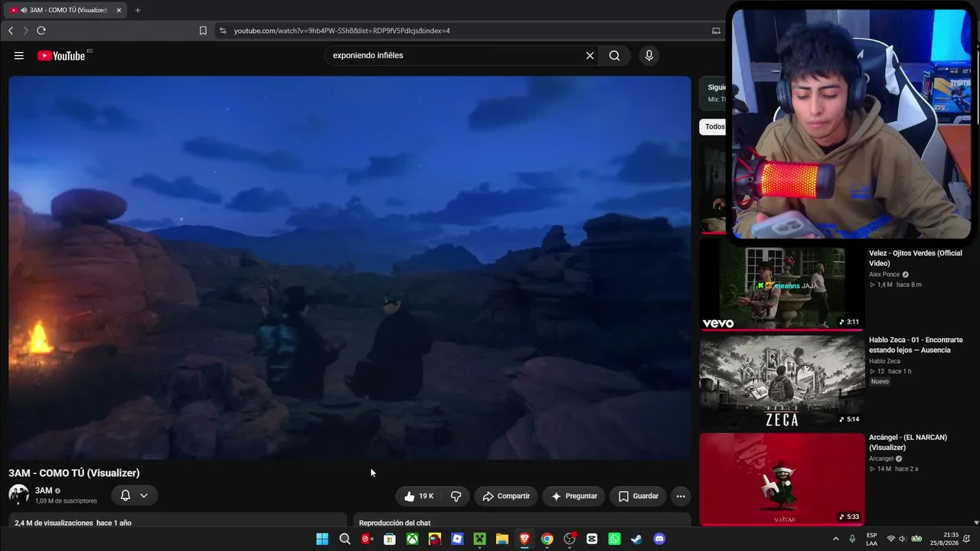980x551 pixels.
Task: Start voice search with the microphone
Action: 649,56
